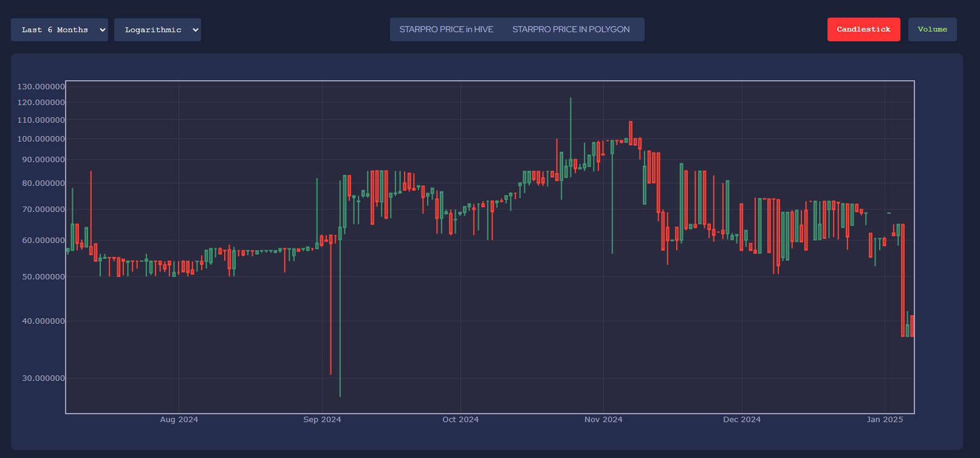Toggle the Volume chart button
This screenshot has height=458, width=980.
[x=932, y=29]
